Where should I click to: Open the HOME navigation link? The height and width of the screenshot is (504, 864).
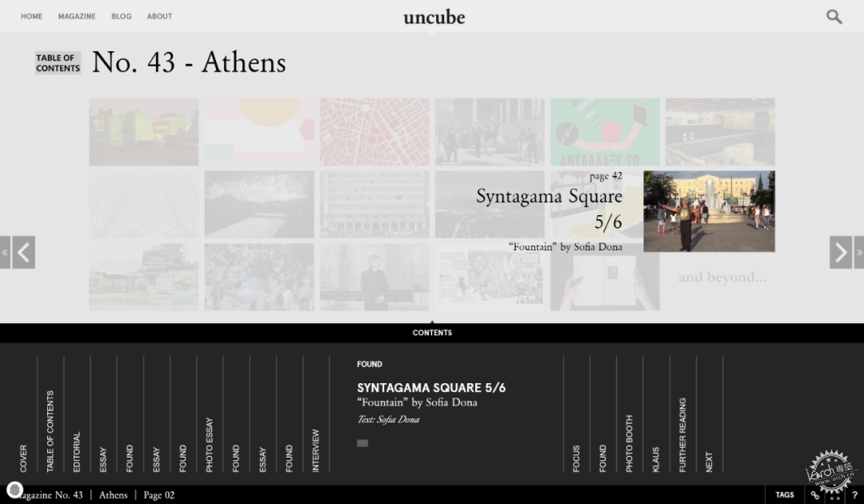pos(31,17)
